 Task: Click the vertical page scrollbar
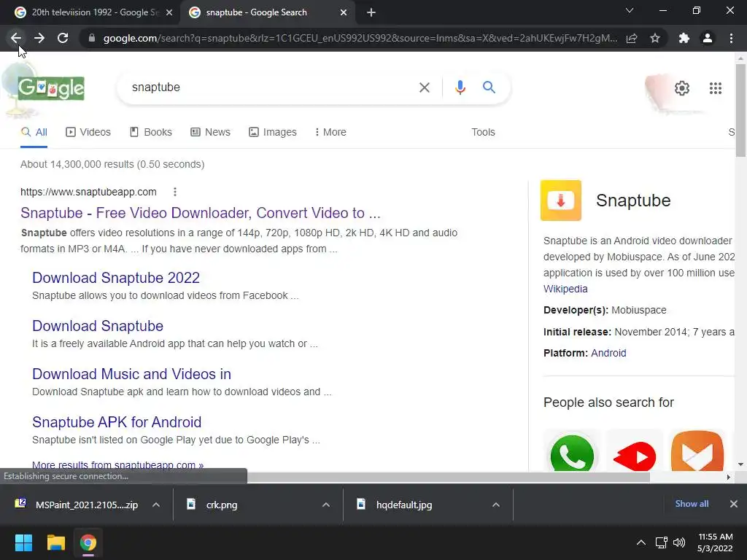(740, 109)
